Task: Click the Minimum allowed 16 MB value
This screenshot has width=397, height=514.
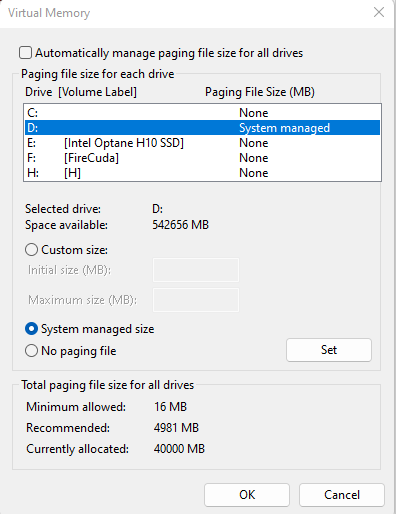Action: click(x=170, y=407)
